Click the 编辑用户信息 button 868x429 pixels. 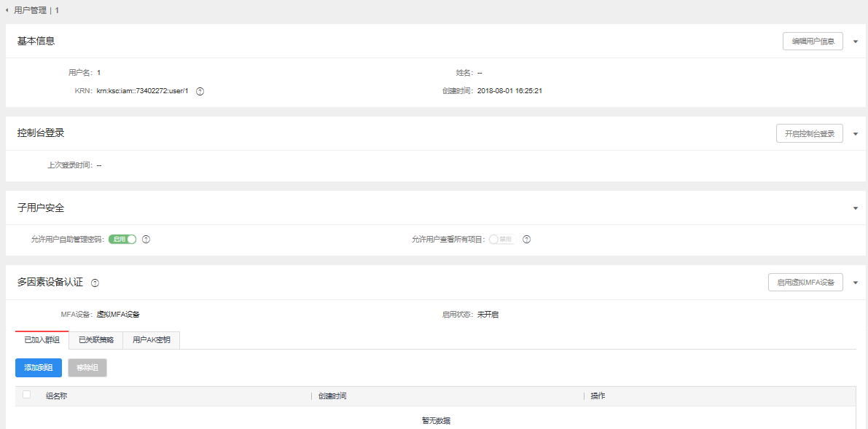point(813,42)
